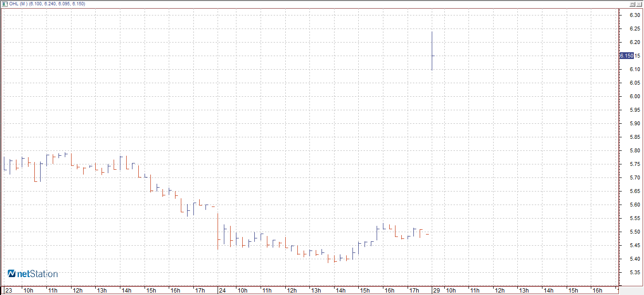Select the 5.50 price axis label
Image resolution: width=644 pixels, height=295 pixels.
point(635,232)
